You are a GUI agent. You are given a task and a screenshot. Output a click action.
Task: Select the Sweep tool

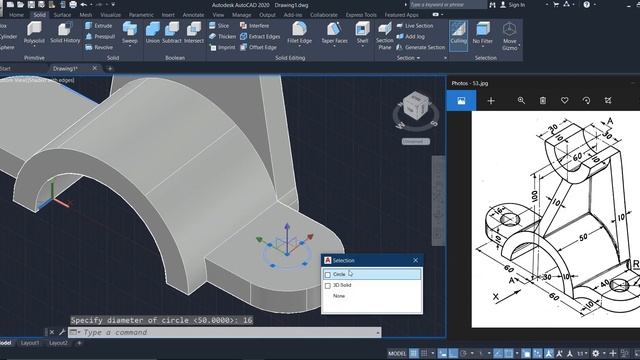pyautogui.click(x=129, y=33)
